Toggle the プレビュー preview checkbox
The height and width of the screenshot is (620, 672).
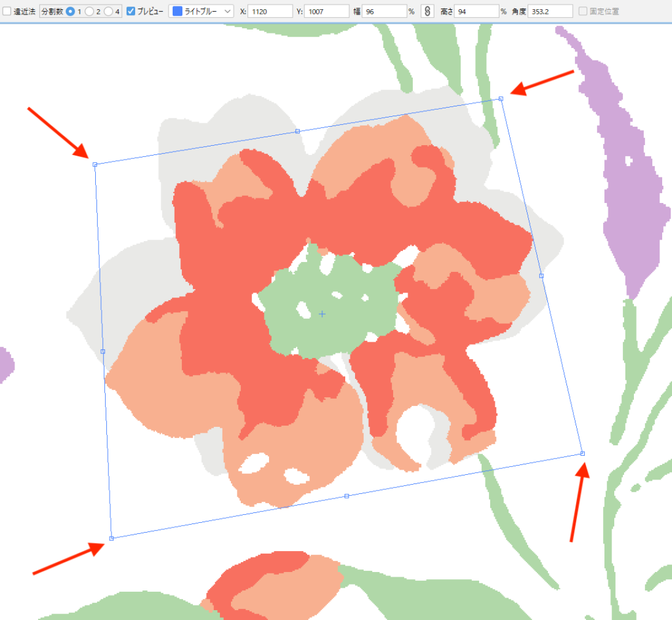[131, 11]
